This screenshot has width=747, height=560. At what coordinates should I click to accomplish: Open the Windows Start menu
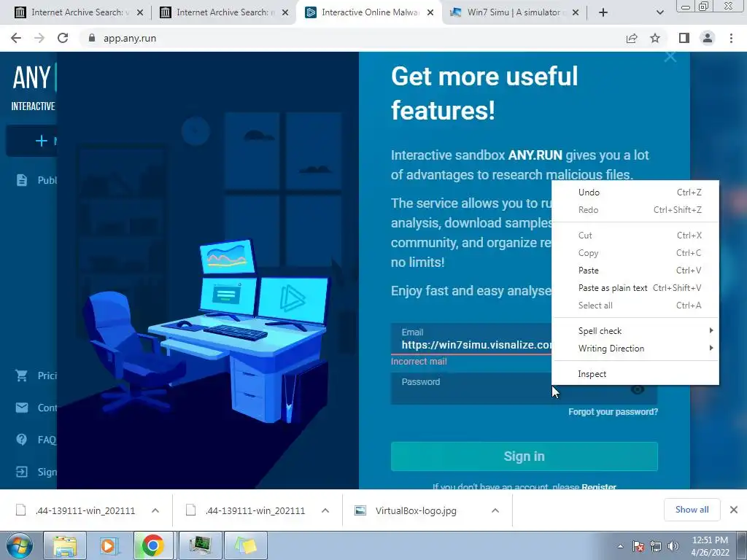point(20,545)
